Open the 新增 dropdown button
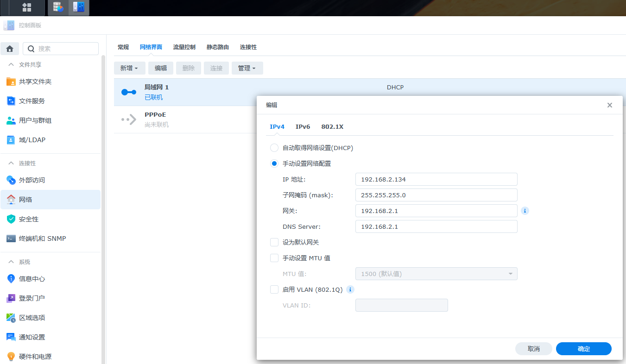Image resolution: width=626 pixels, height=364 pixels. (130, 68)
